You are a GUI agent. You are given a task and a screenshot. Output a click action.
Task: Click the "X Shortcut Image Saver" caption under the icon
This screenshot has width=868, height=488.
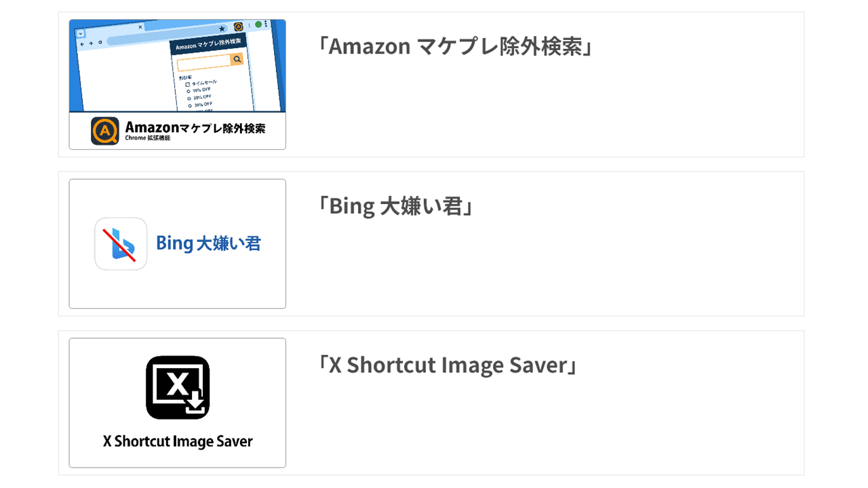(x=178, y=441)
